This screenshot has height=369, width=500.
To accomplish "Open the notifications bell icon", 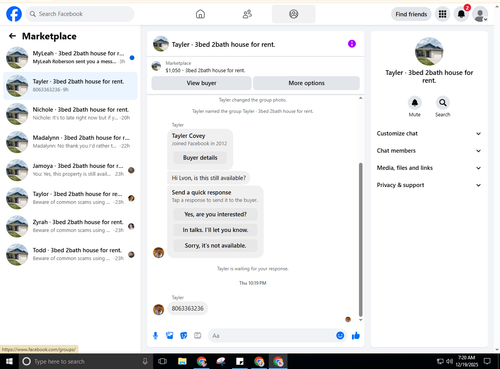I will pos(461,14).
